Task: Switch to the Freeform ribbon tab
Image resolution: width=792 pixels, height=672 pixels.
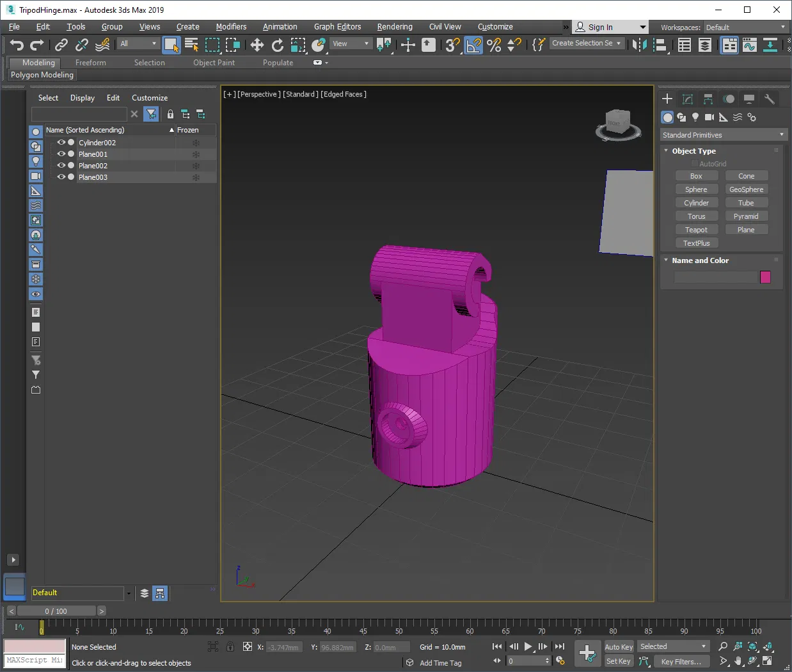Action: (91, 63)
